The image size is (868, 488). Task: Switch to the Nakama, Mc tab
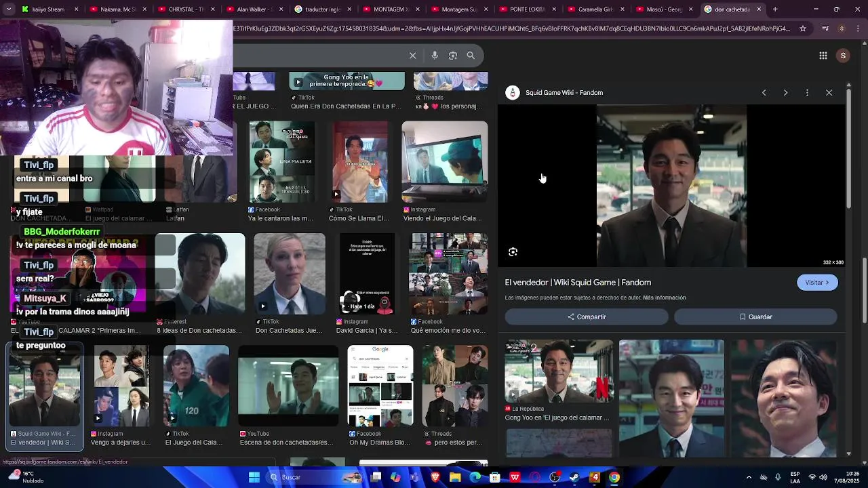[117, 9]
